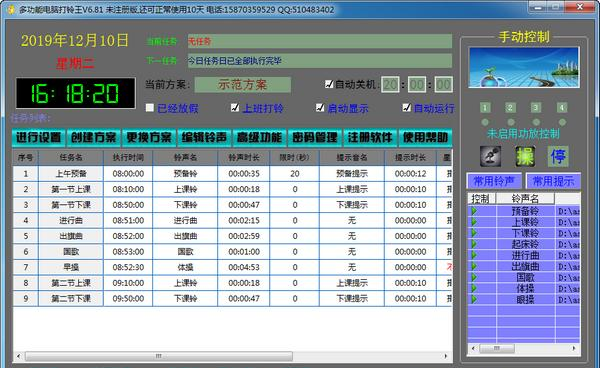The height and width of the screenshot is (368, 600).
Task: Click the app icon in title bar
Action: [11, 9]
